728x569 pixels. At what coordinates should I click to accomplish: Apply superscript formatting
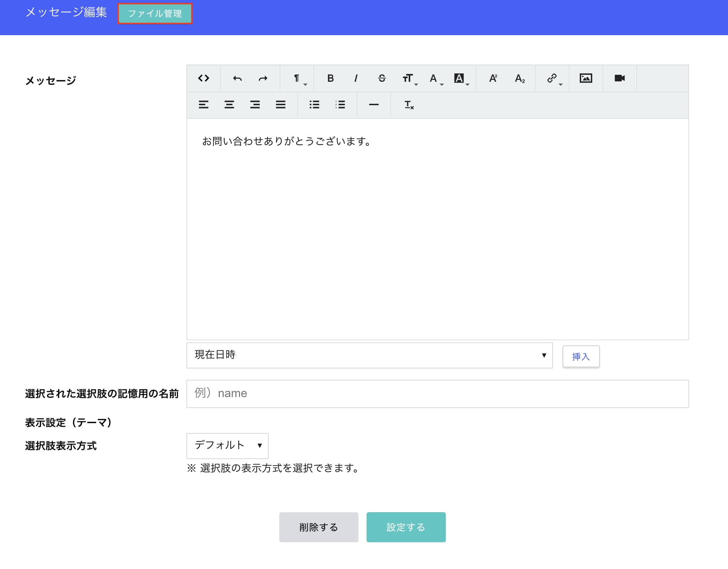(x=493, y=78)
